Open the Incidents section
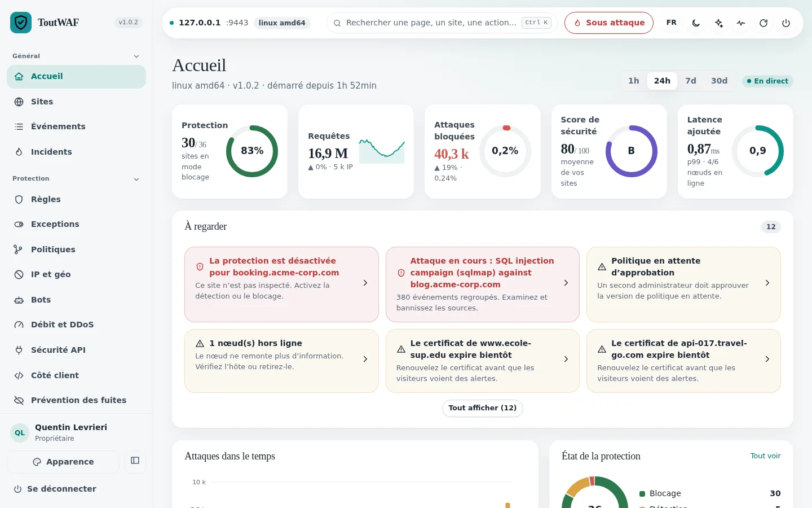The width and height of the screenshot is (812, 508). point(76,152)
